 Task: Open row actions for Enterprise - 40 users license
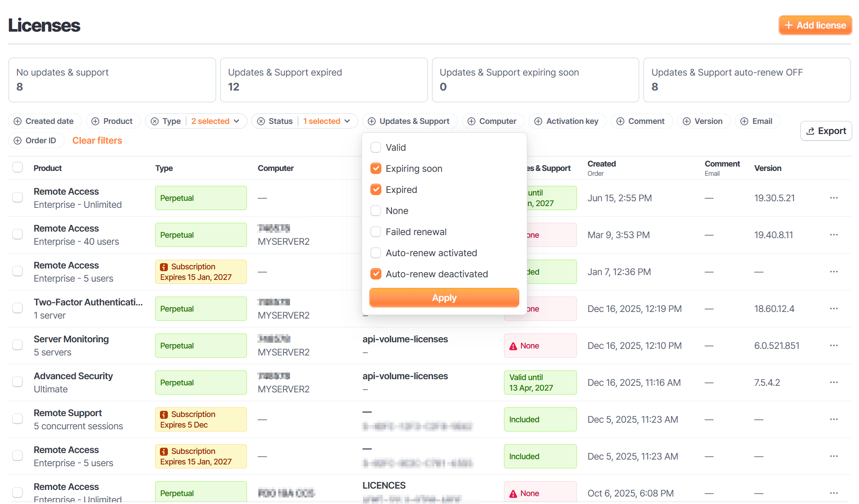tap(834, 235)
